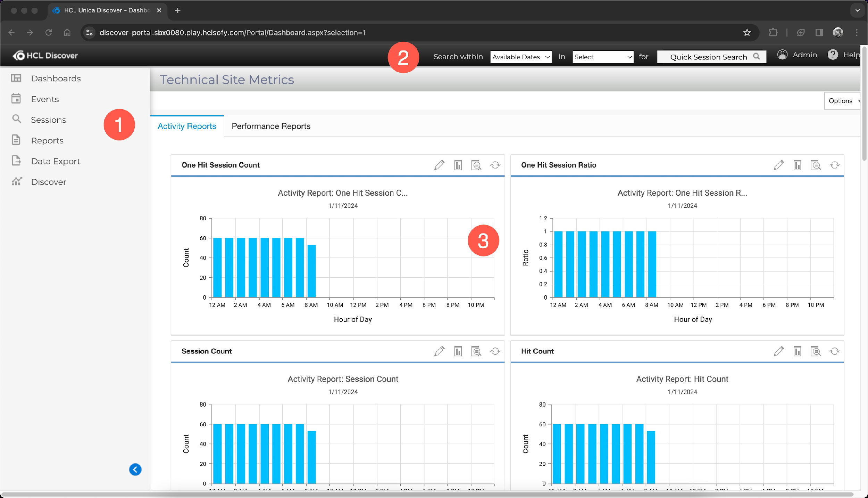Refresh the Hit Count panel
The image size is (868, 498).
click(834, 351)
